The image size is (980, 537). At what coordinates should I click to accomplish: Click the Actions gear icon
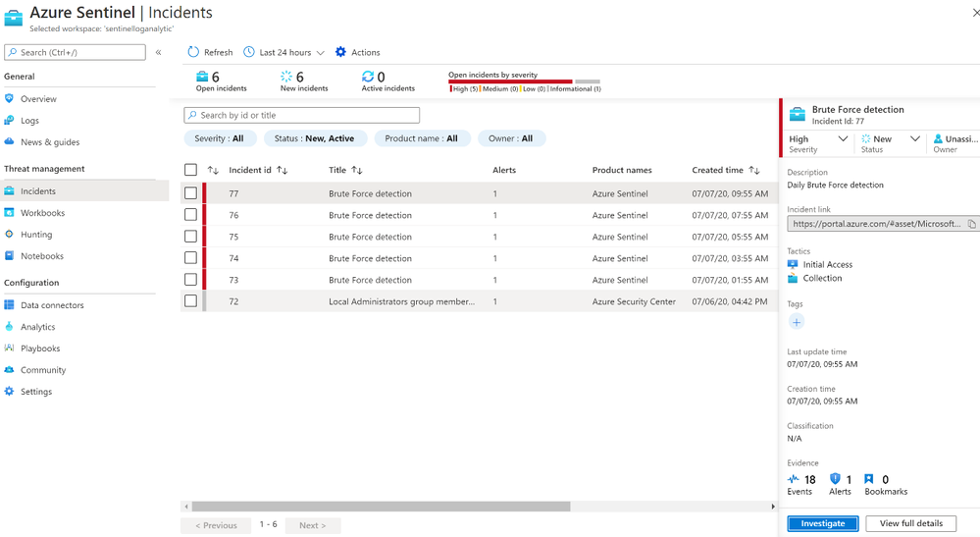click(340, 52)
